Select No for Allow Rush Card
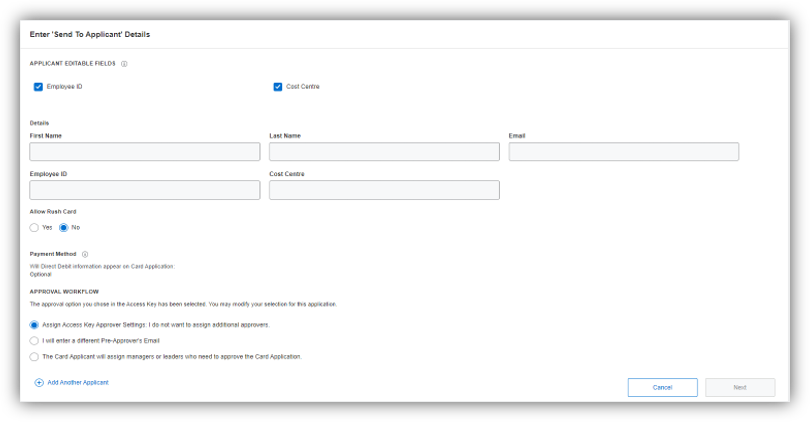Screen dimensions: 810x422 64,227
